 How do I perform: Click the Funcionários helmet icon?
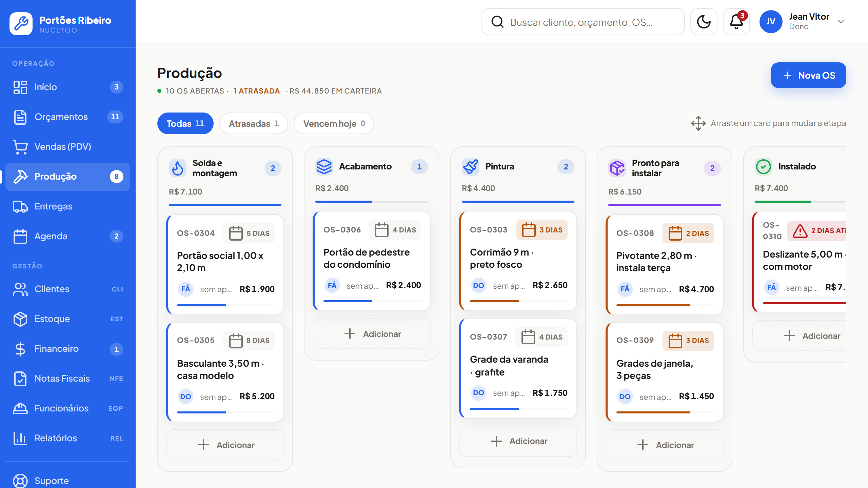(x=20, y=408)
